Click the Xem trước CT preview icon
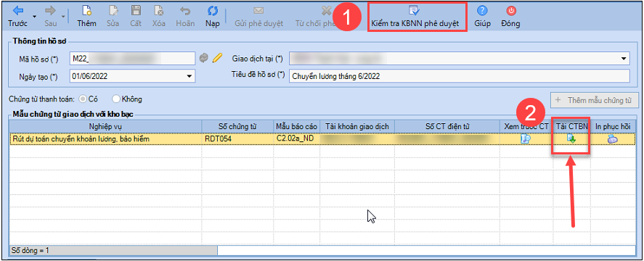Viewport: 644px width, 261px height. pos(526,139)
